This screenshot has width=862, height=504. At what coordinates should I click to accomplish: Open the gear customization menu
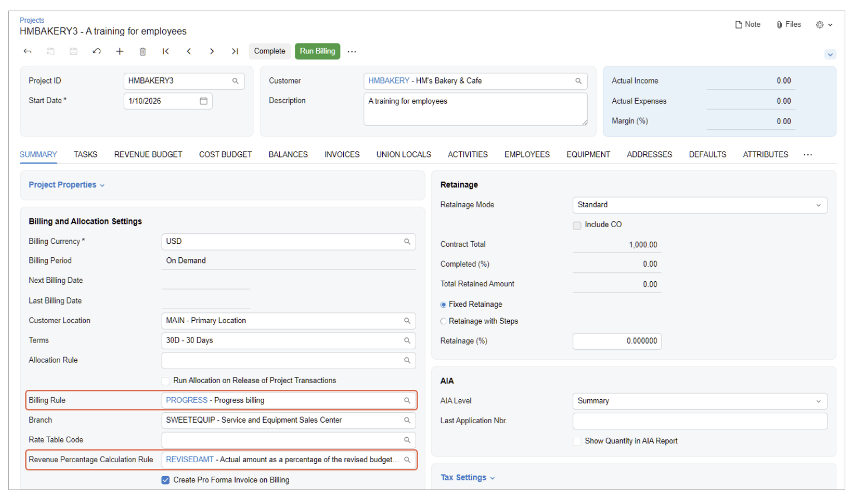824,25
